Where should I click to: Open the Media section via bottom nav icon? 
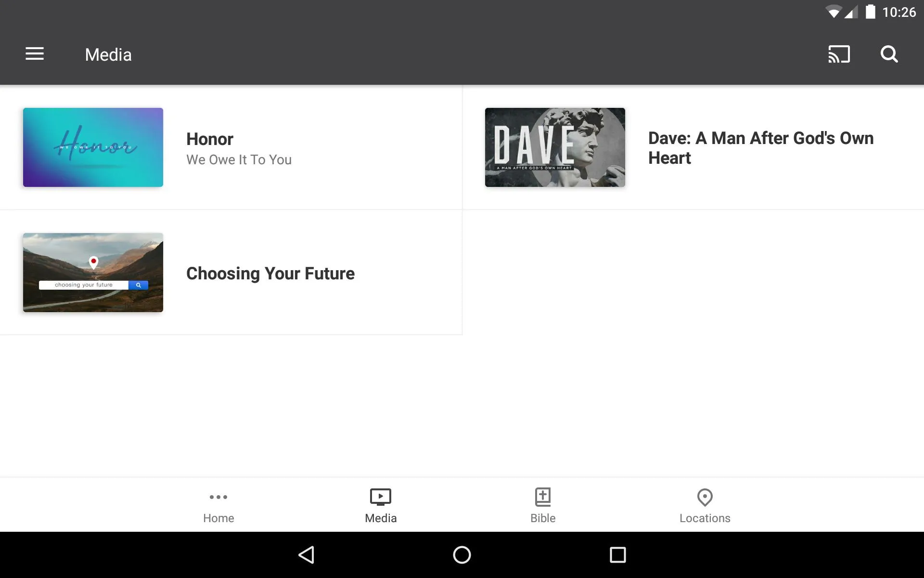click(x=381, y=504)
